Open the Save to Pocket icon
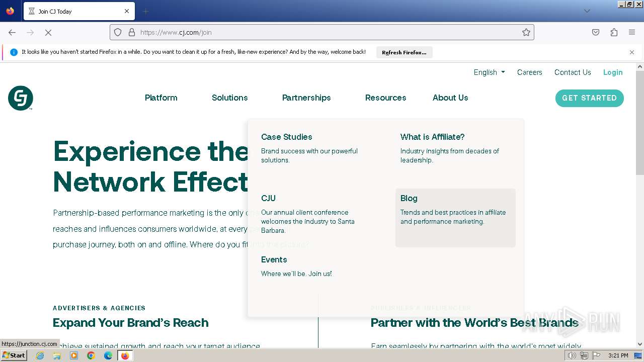This screenshot has height=362, width=644. pyautogui.click(x=596, y=32)
